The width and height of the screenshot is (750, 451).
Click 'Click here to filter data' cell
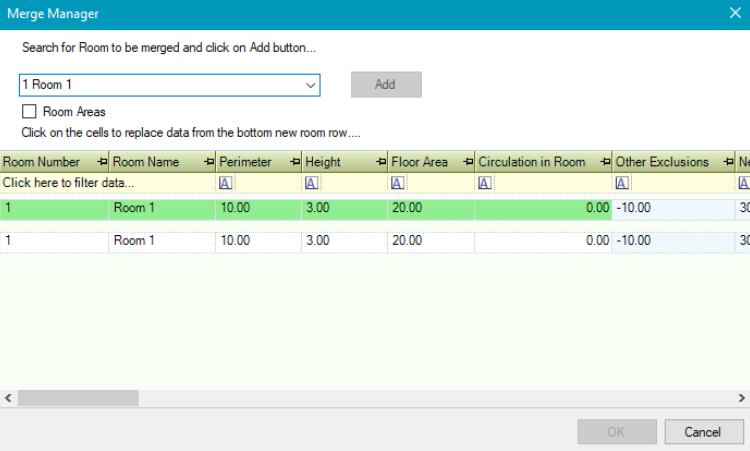click(68, 183)
